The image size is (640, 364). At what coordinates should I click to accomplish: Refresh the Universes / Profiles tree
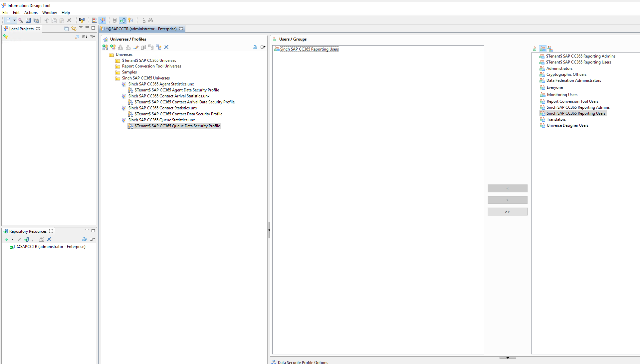255,47
